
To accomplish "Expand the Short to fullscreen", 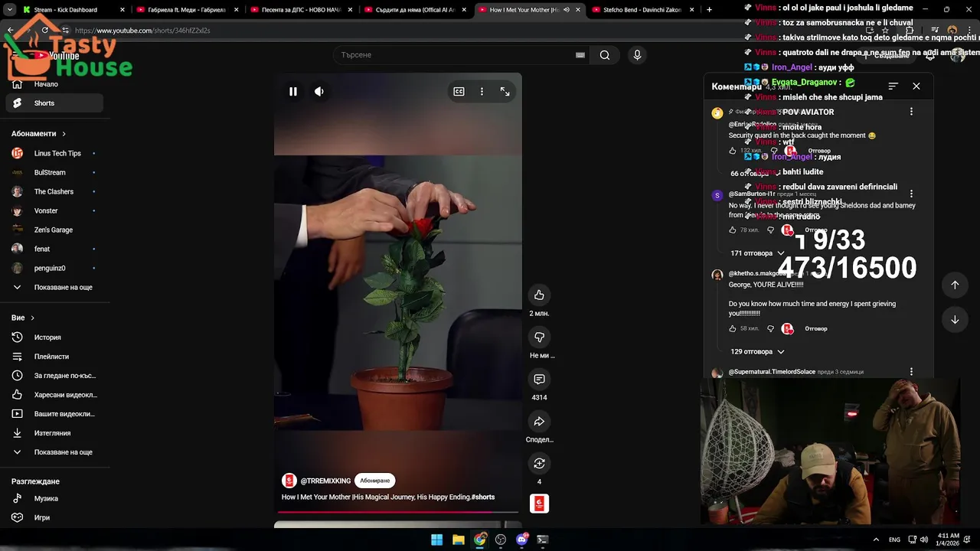I will tap(505, 91).
